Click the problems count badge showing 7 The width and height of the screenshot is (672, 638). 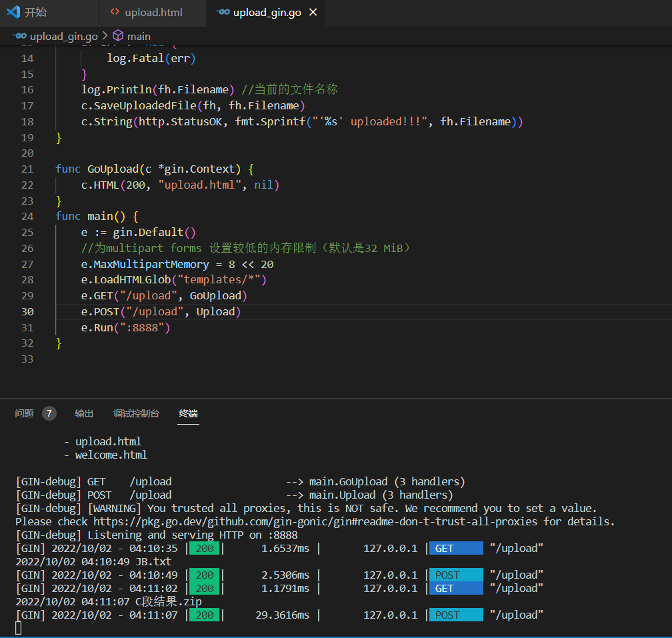click(49, 413)
